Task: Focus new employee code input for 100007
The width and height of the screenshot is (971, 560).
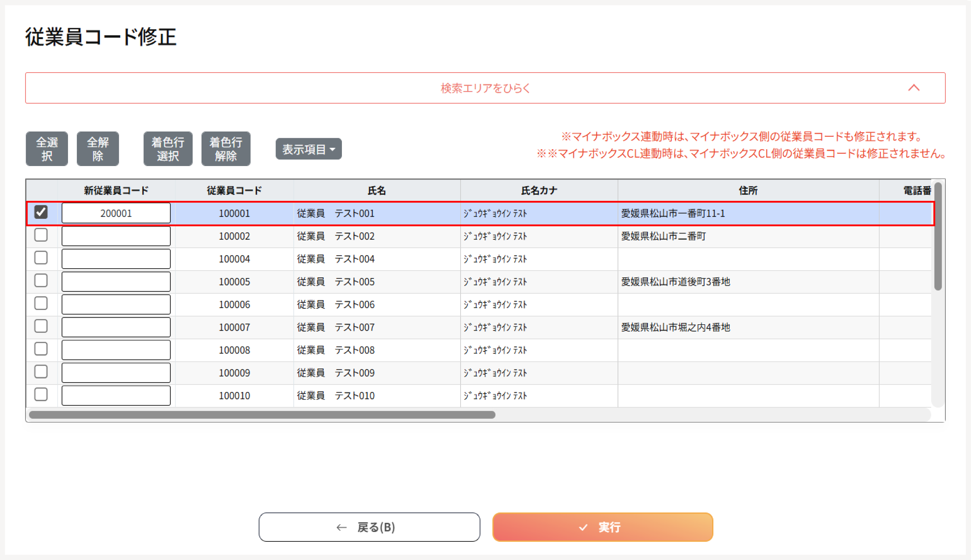Action: click(x=116, y=327)
